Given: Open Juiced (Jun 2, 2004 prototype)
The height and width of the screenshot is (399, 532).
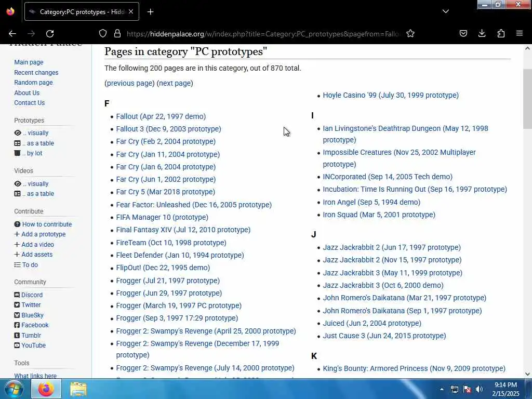Looking at the screenshot, I should [372, 323].
